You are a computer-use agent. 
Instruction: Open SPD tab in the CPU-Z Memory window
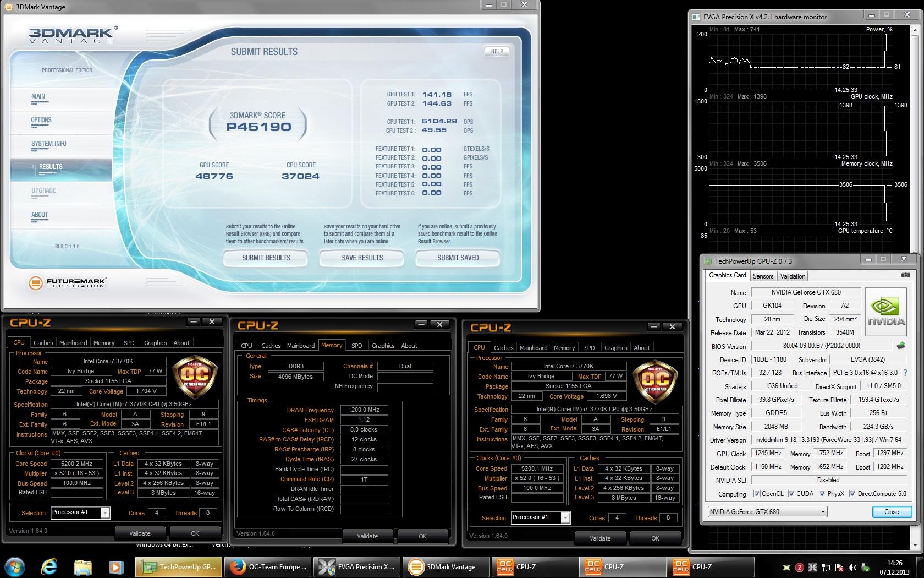(357, 346)
